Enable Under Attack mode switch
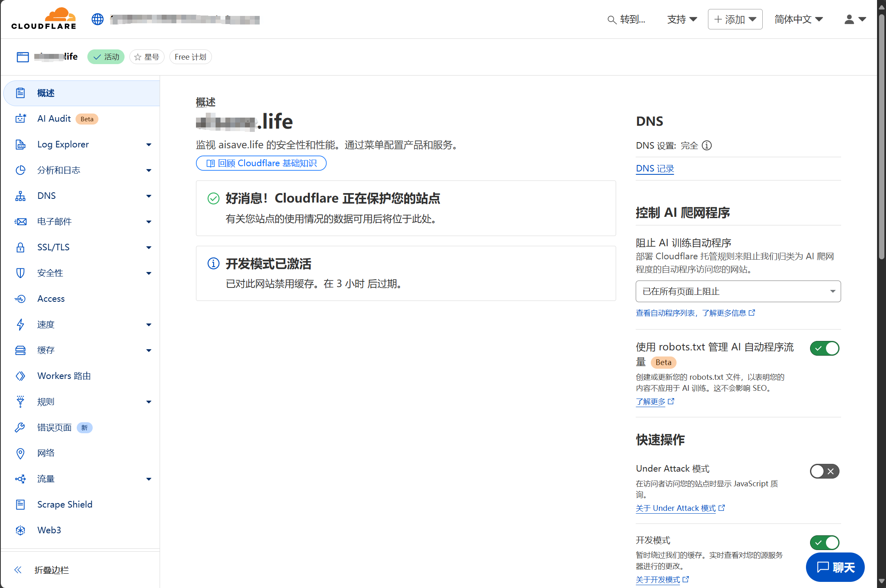This screenshot has height=588, width=886. point(825,471)
